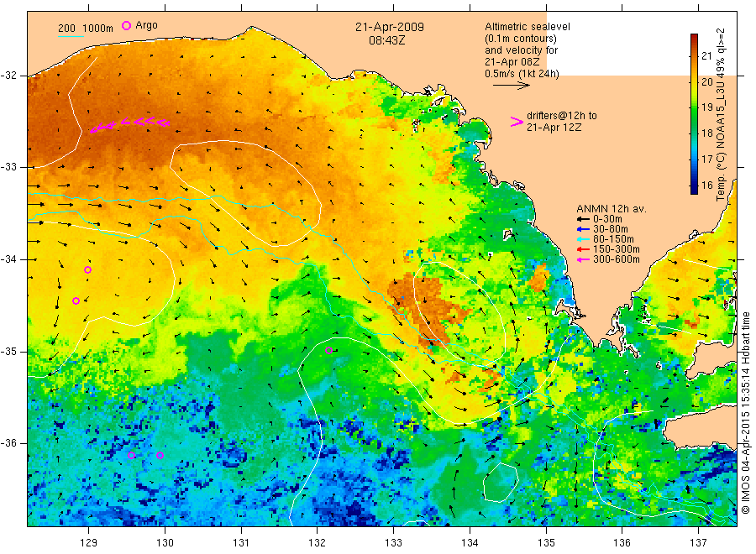Click the cyan 80-150m legend arrow
This screenshot has height=554, width=756.
[x=583, y=239]
